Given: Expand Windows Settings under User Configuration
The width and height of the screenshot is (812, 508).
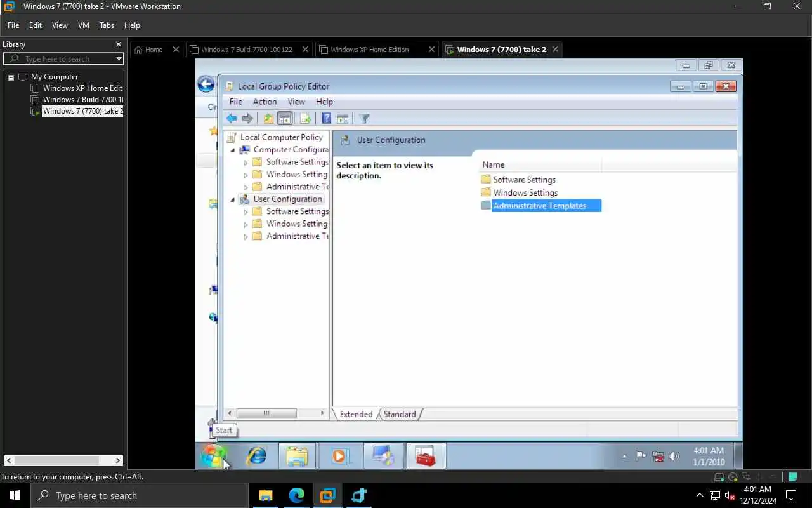Looking at the screenshot, I should pos(246,224).
